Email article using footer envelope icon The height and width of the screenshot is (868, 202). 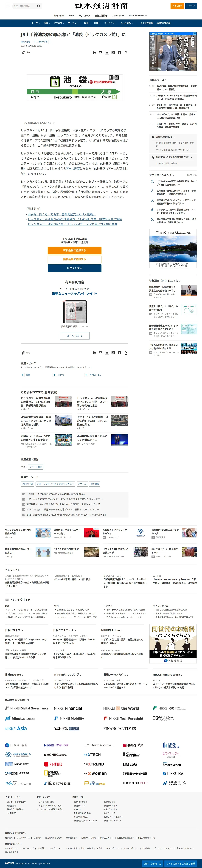[x=101, y=353]
